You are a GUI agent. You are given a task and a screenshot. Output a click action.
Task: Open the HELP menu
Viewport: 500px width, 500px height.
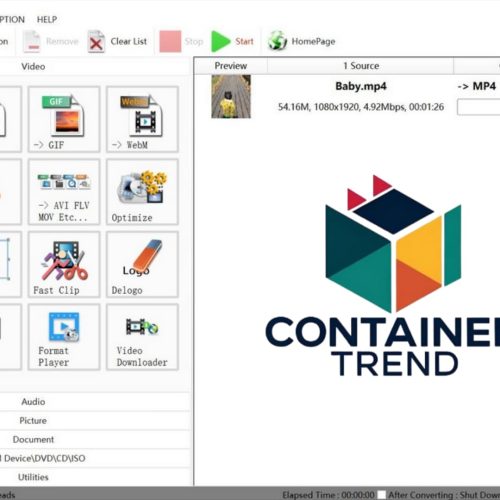(x=47, y=20)
